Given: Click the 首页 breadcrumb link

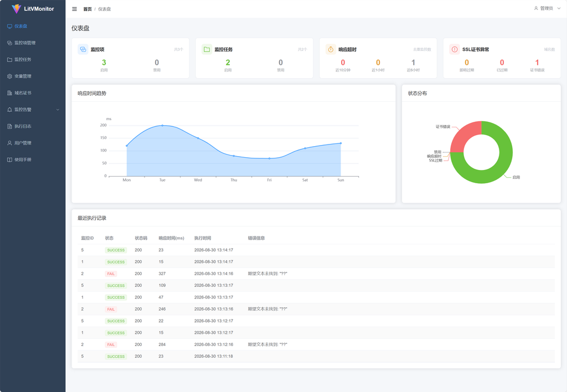Looking at the screenshot, I should (87, 9).
